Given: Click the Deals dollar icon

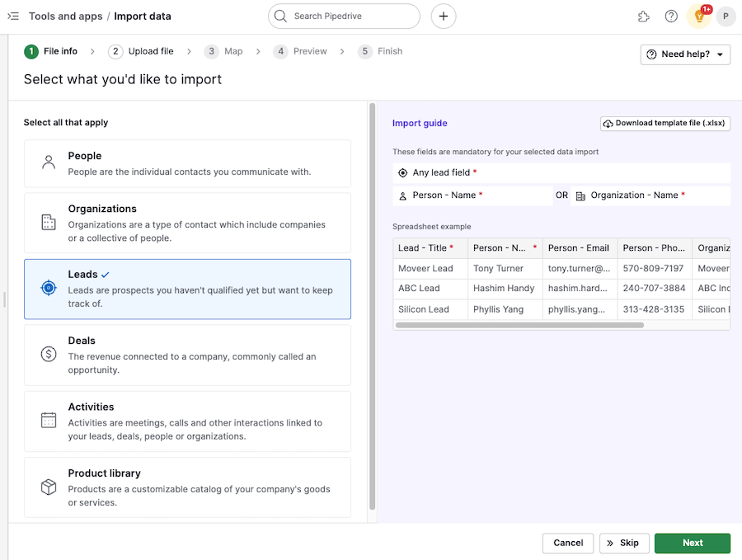Looking at the screenshot, I should coord(49,354).
